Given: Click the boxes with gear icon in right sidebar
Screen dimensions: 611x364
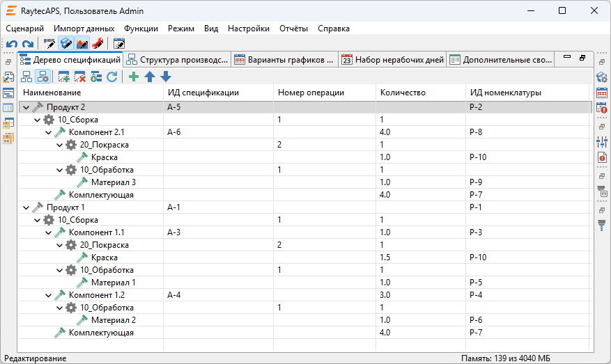Looking at the screenshot, I should [602, 77].
